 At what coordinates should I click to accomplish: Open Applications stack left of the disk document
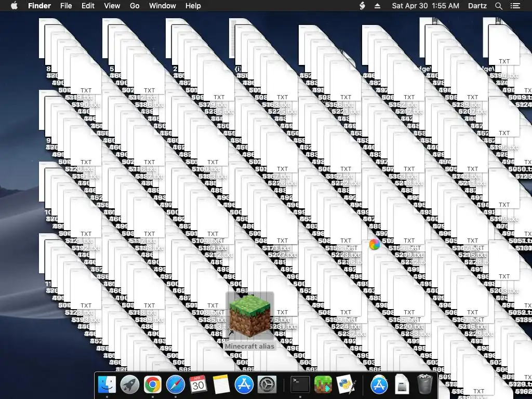[x=379, y=385]
